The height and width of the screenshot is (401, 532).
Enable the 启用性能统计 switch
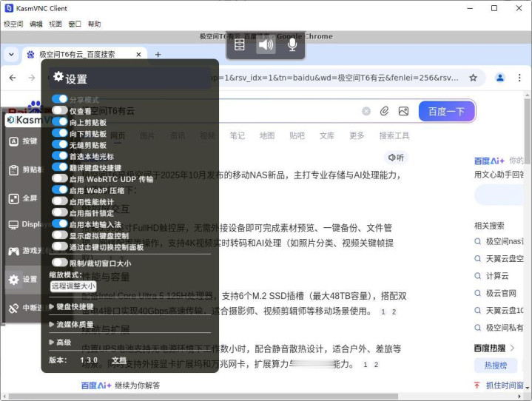pyautogui.click(x=60, y=201)
